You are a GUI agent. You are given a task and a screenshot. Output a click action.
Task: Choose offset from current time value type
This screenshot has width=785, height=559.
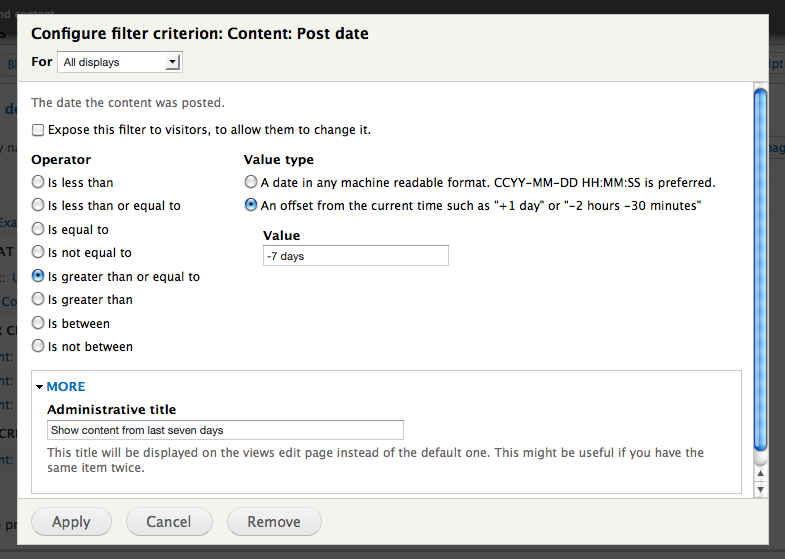251,206
